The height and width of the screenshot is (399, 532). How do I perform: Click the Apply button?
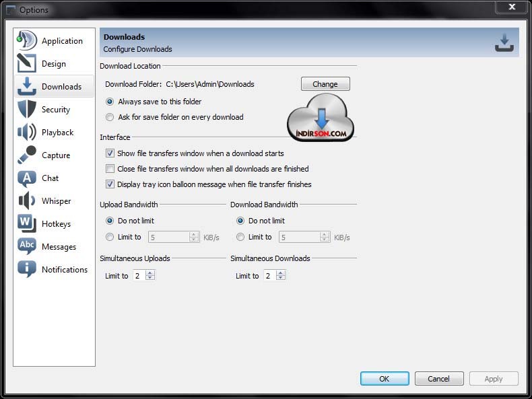pyautogui.click(x=494, y=378)
